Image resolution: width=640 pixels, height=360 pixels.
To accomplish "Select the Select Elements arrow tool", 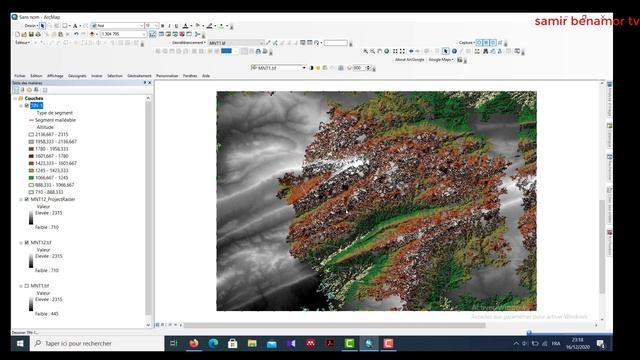I will (x=446, y=51).
